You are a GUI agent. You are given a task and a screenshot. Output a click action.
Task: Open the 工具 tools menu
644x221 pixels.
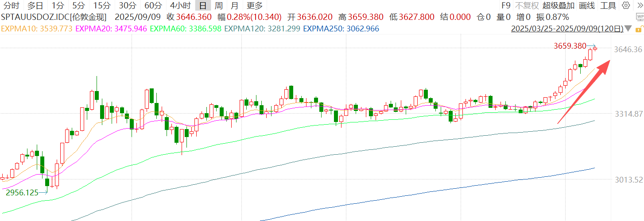point(608,6)
